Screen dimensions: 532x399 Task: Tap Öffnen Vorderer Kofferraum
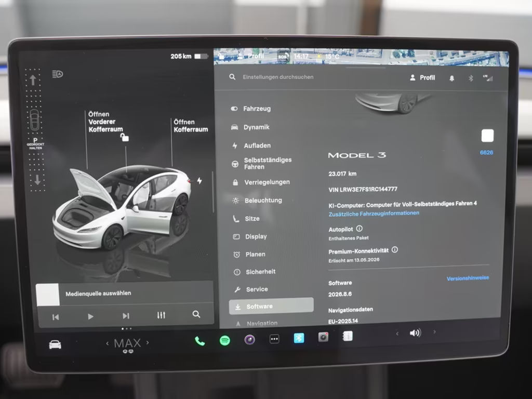(105, 122)
